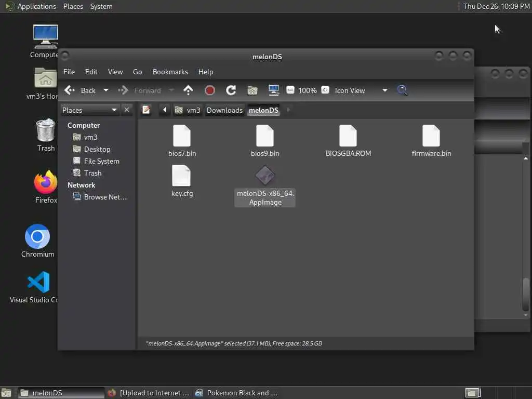
Task: Select the BIOSGBA.ROM file
Action: point(348,141)
